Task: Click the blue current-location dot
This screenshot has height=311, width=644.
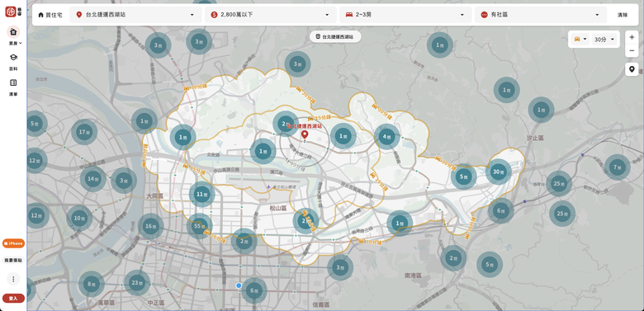Action: point(239,285)
